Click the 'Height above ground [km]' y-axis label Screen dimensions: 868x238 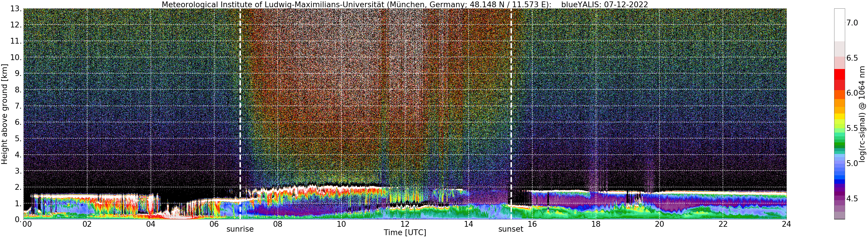[4, 114]
